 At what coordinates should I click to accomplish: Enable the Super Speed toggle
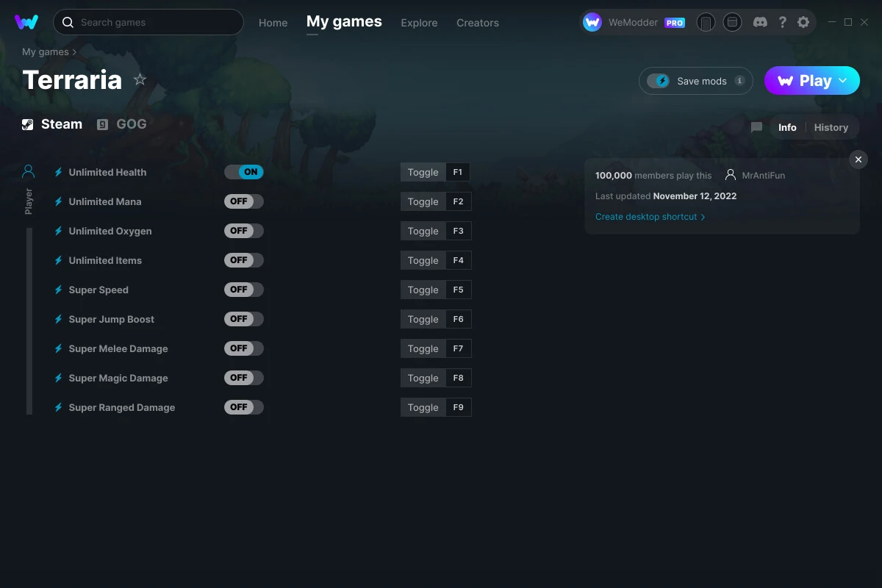(244, 290)
